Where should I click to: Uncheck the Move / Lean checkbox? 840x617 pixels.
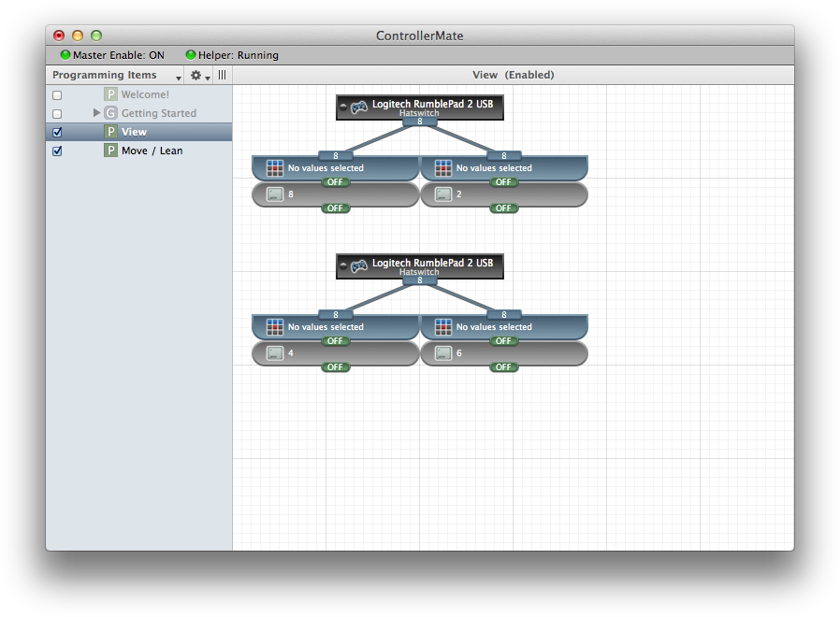[57, 151]
